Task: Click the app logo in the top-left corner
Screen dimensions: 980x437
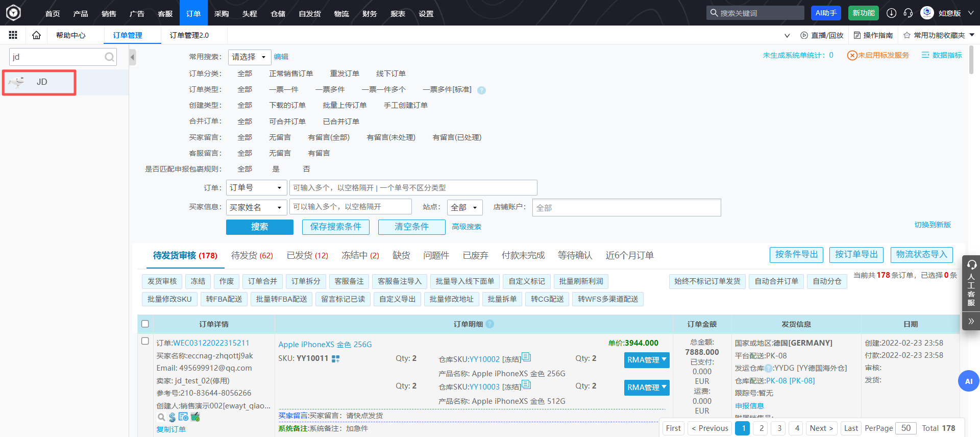Action: click(13, 12)
